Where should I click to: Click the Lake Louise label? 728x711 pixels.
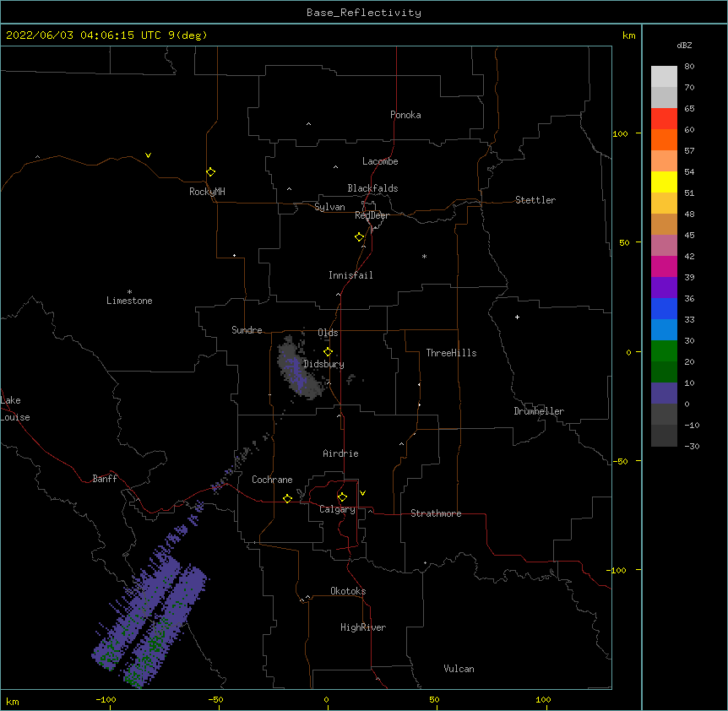tap(15, 409)
